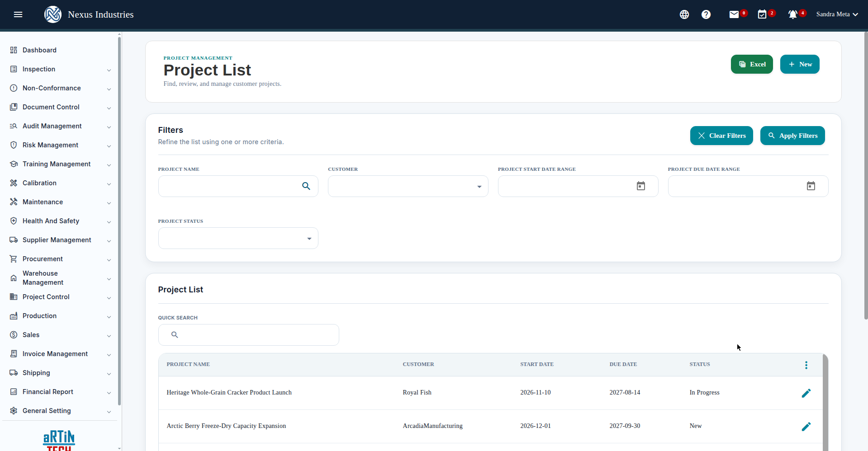Click the Dashboard icon in sidebar
This screenshot has width=868, height=451.
[14, 50]
